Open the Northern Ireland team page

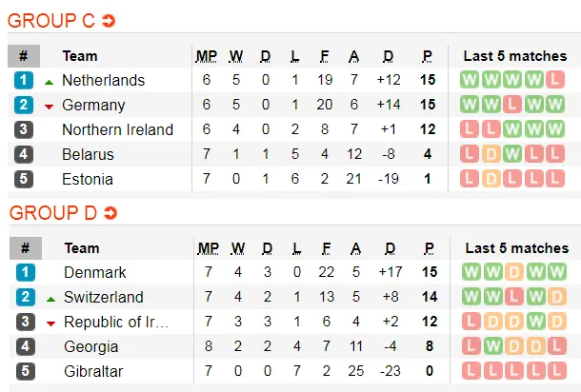click(x=117, y=129)
